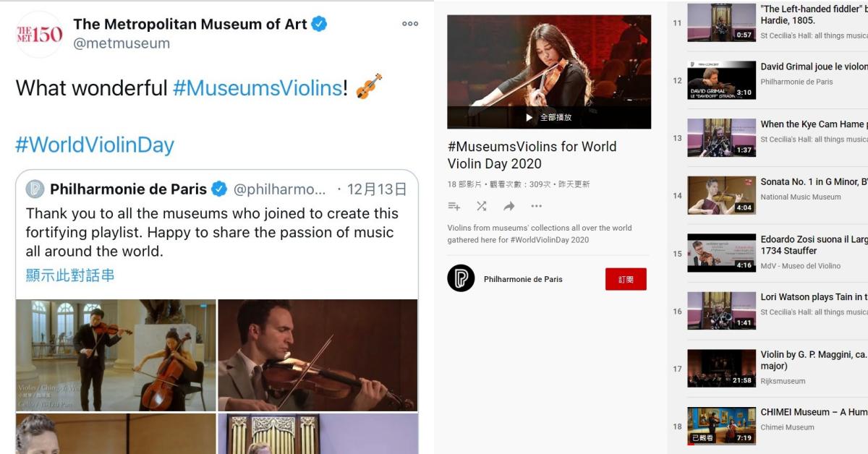868x454 pixels.
Task: Open the Sonata No. 1 in G Minor video
Action: coord(721,195)
